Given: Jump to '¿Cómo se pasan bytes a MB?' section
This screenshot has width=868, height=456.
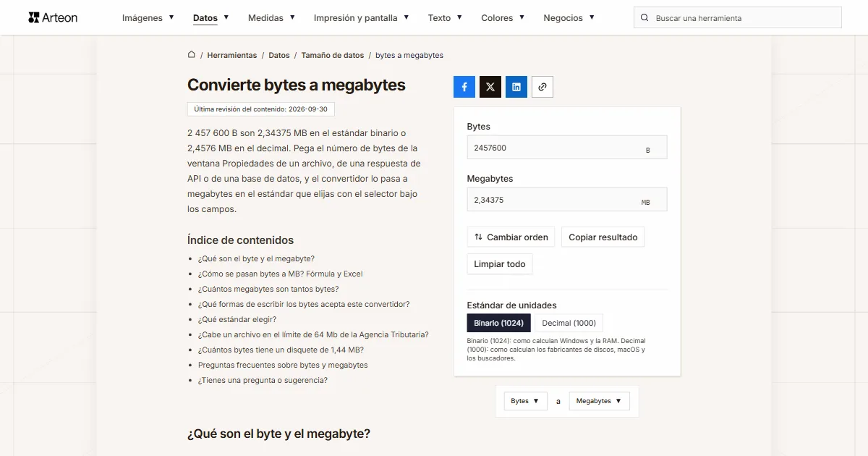Looking at the screenshot, I should pos(281,274).
